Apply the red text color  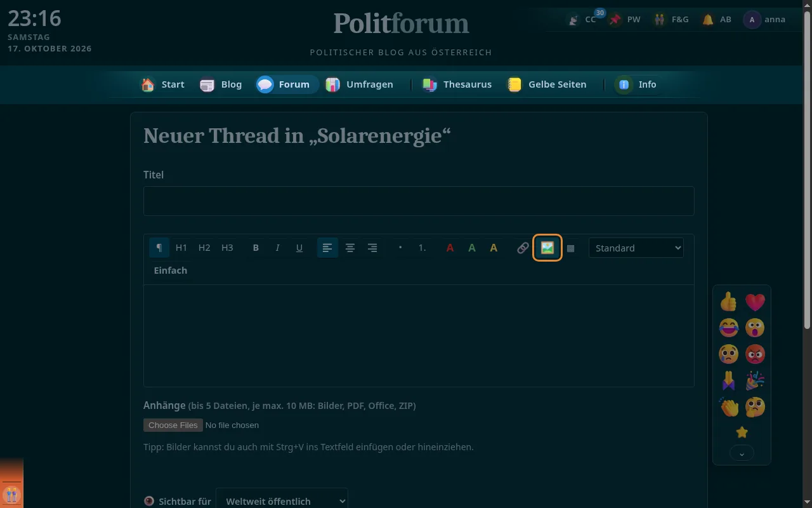click(450, 248)
